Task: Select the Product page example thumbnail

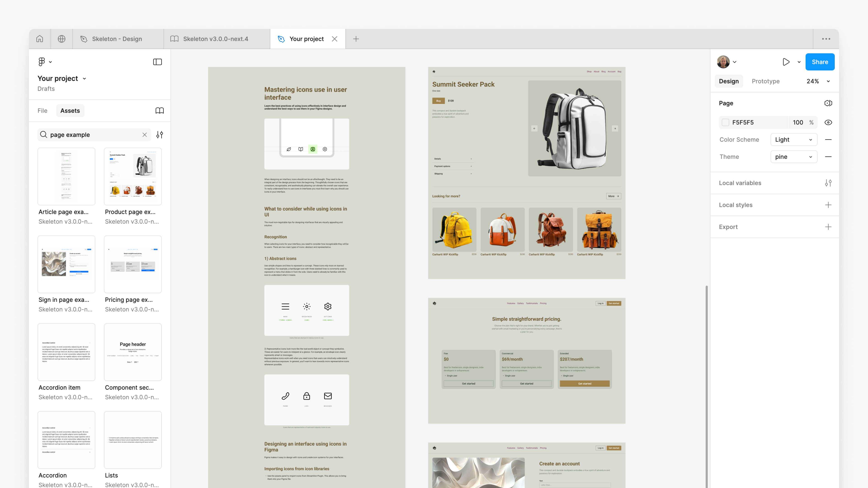Action: [x=133, y=176]
